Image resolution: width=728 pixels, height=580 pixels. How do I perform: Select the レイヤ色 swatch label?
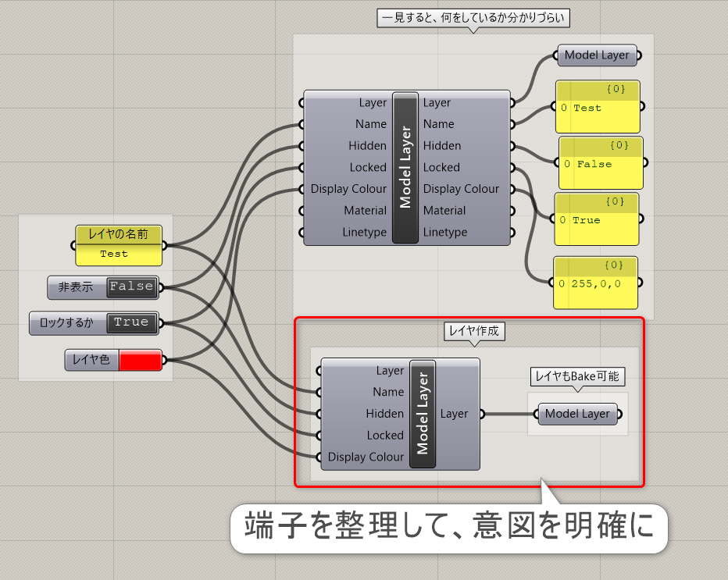point(91,360)
